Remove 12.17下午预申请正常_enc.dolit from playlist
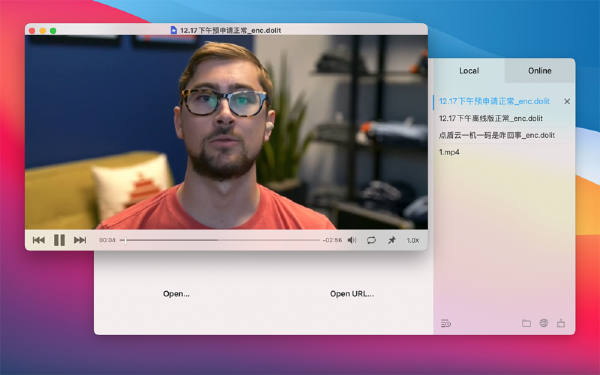Image resolution: width=600 pixels, height=375 pixels. coord(567,101)
